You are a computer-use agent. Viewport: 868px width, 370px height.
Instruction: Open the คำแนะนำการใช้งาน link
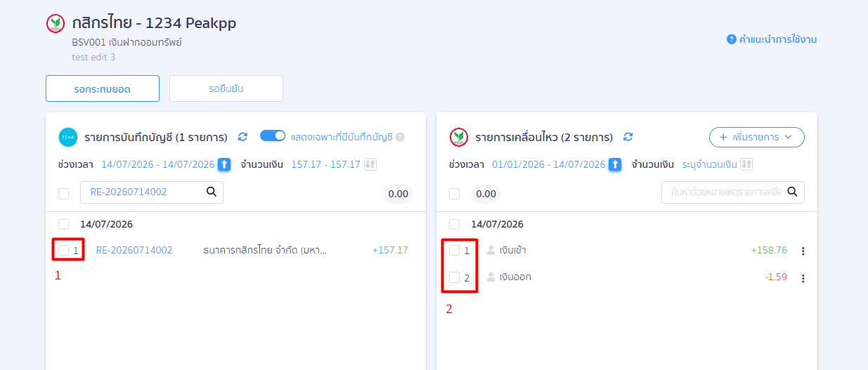(778, 39)
